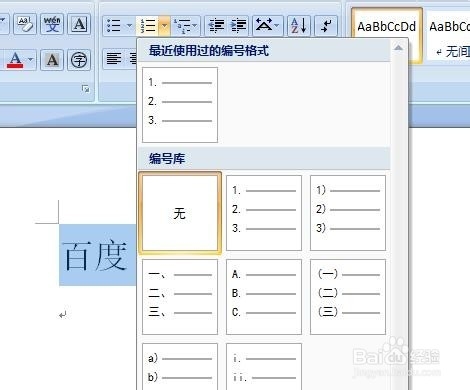This screenshot has width=470, height=390.
Task: Click Increase Indent icon
Action: pos(239,25)
